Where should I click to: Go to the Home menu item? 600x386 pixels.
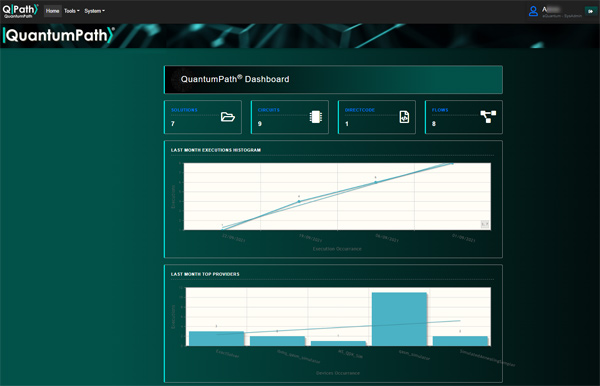coord(52,11)
